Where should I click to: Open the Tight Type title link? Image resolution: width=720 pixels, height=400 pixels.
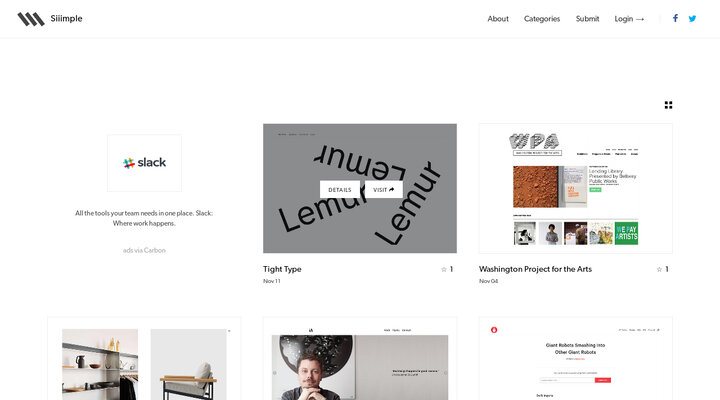282,269
